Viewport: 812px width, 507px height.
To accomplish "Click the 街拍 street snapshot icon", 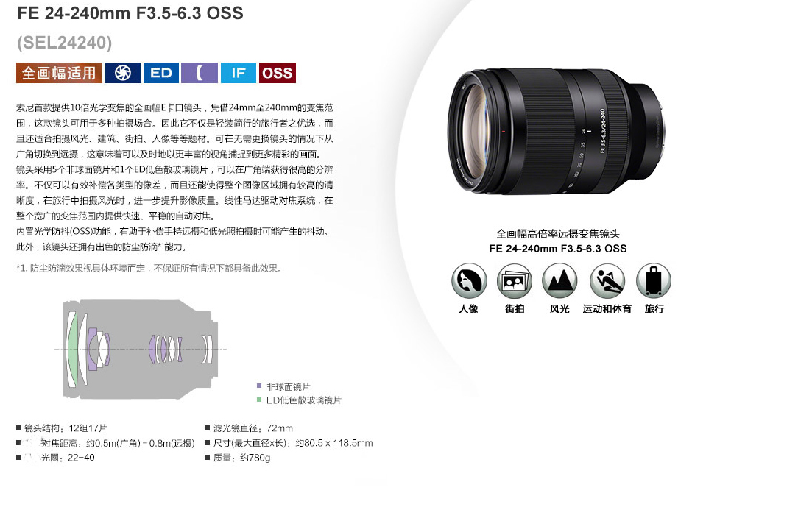I will 515,280.
